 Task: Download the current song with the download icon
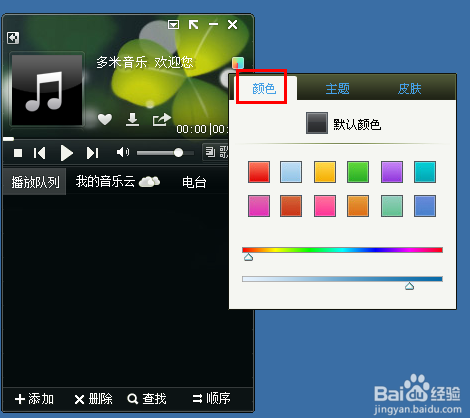pyautogui.click(x=132, y=119)
